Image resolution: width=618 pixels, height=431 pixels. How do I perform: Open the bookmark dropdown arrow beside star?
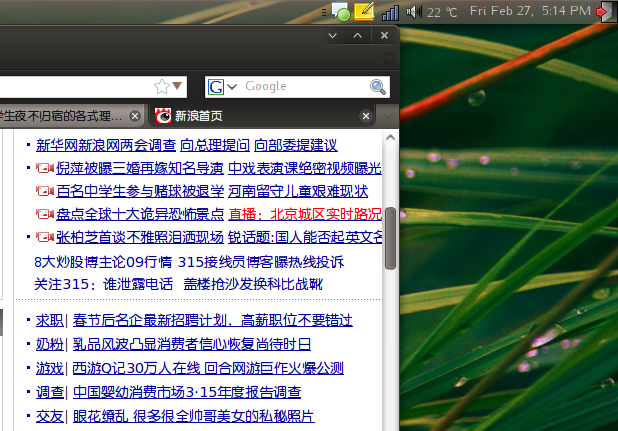pos(177,85)
